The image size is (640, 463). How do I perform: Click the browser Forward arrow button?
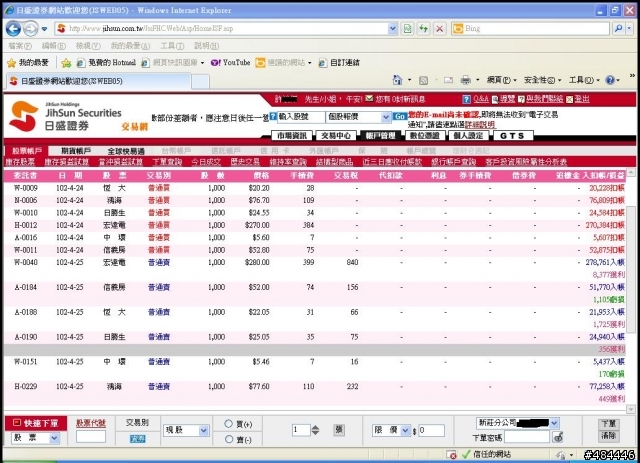(x=30, y=29)
